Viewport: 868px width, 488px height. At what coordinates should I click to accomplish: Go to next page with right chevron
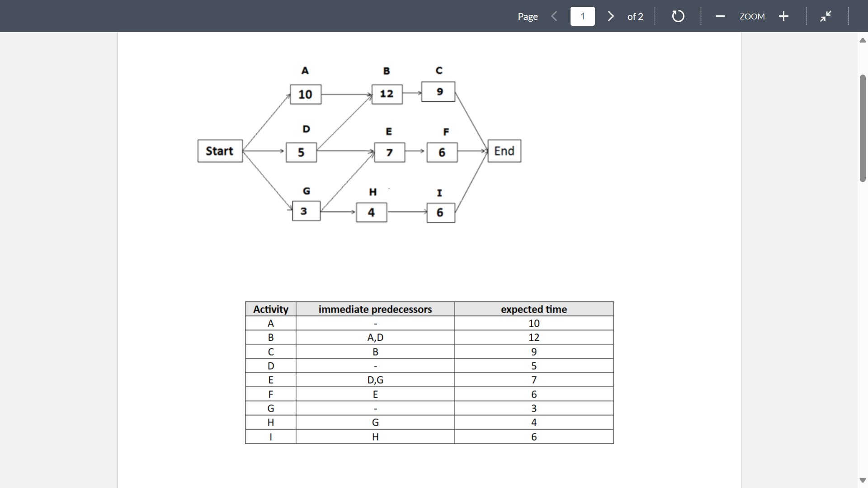tap(611, 16)
